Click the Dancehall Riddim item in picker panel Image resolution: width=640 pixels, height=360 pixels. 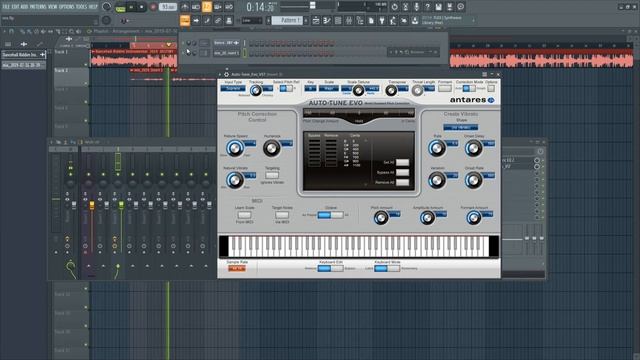pyautogui.click(x=24, y=54)
